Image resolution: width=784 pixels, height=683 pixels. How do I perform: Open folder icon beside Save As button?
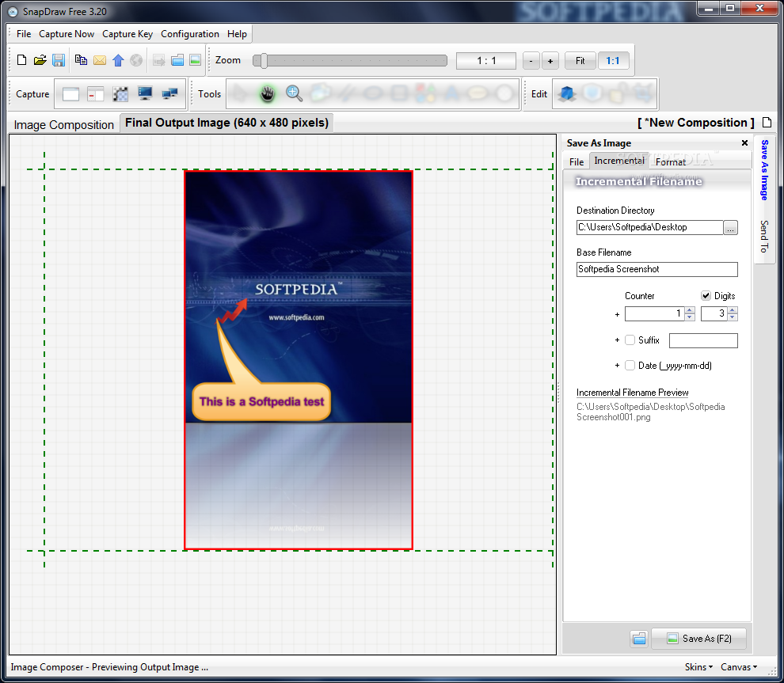639,639
